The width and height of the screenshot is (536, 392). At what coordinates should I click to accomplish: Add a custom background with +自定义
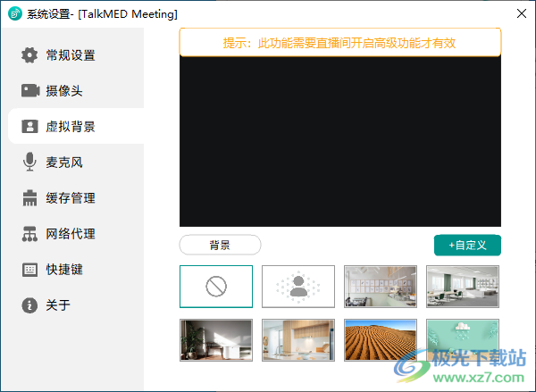coord(467,245)
